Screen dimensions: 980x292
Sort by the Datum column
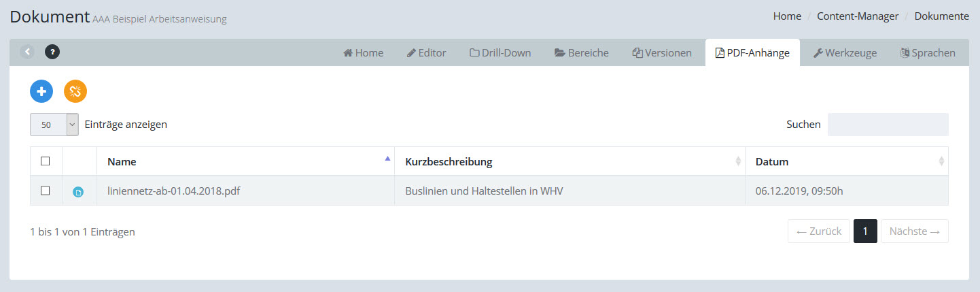click(x=845, y=162)
